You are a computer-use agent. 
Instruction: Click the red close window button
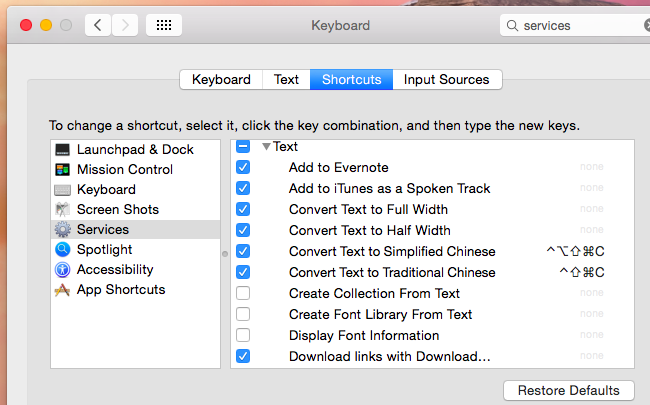click(26, 25)
